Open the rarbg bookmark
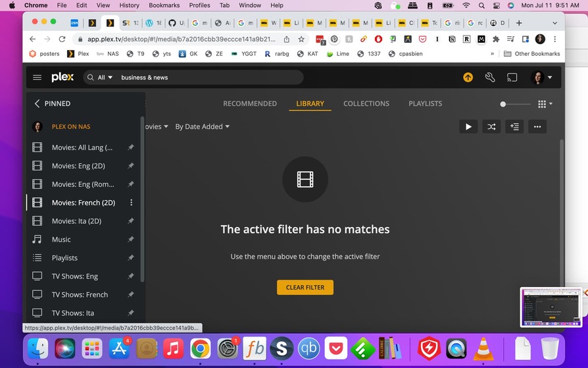The height and width of the screenshot is (368, 588). 277,54
